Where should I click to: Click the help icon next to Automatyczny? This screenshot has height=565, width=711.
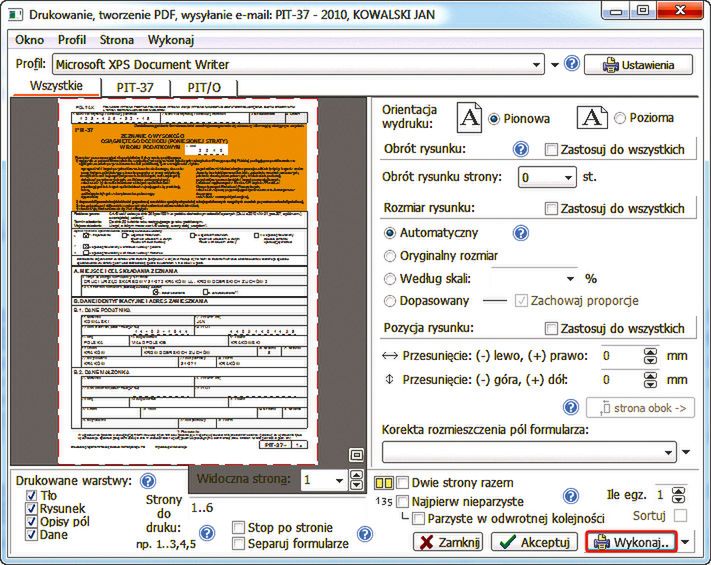click(x=521, y=233)
